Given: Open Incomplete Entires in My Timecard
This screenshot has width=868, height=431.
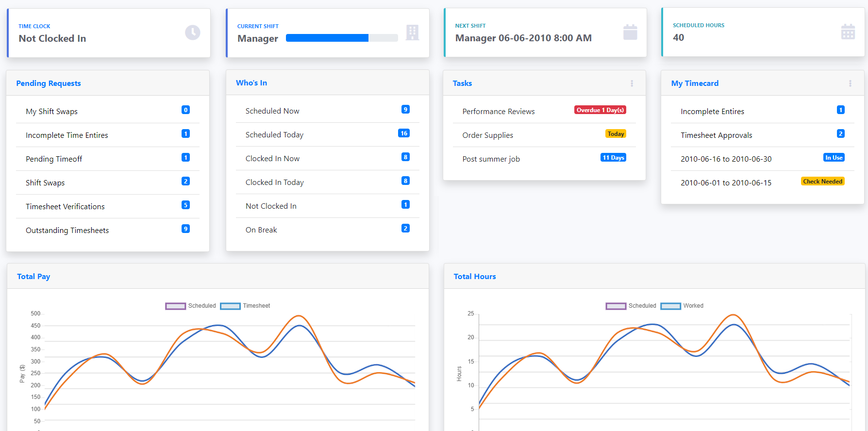Looking at the screenshot, I should click(x=763, y=111).
